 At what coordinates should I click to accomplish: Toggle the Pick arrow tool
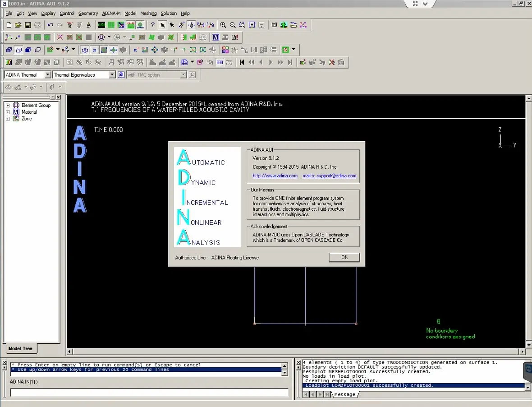click(162, 25)
